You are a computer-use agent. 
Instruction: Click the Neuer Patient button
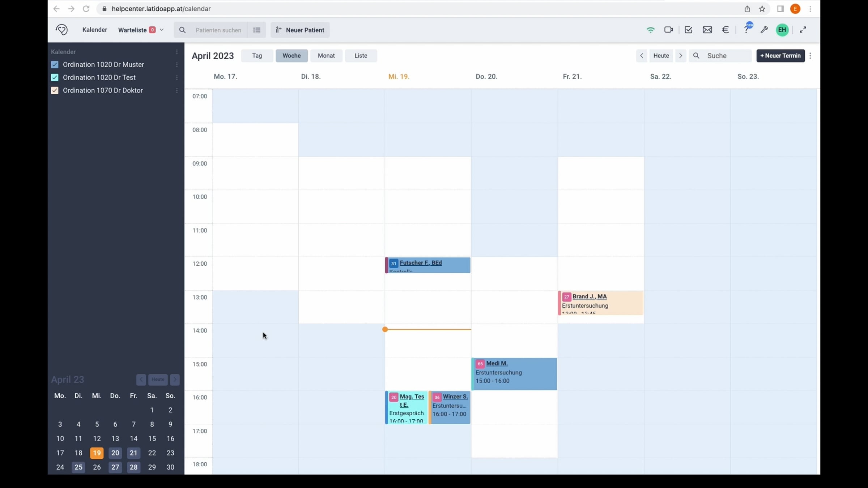pos(300,30)
